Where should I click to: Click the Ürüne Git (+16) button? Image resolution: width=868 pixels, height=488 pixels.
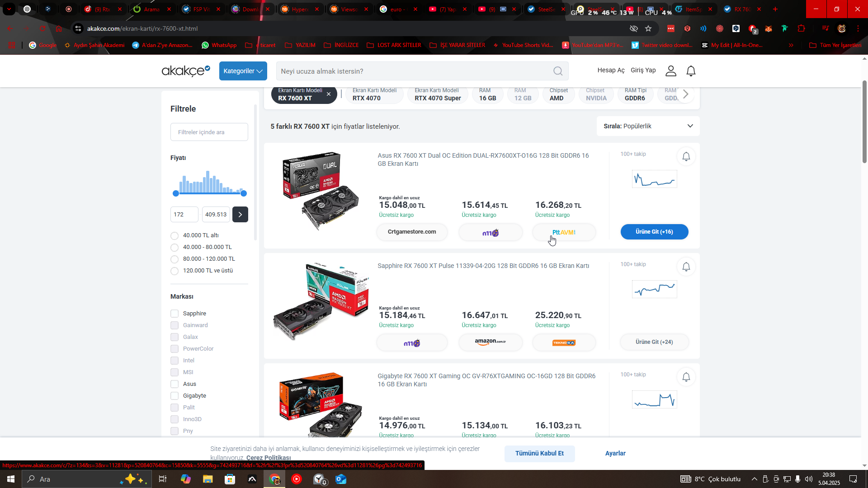click(654, 232)
